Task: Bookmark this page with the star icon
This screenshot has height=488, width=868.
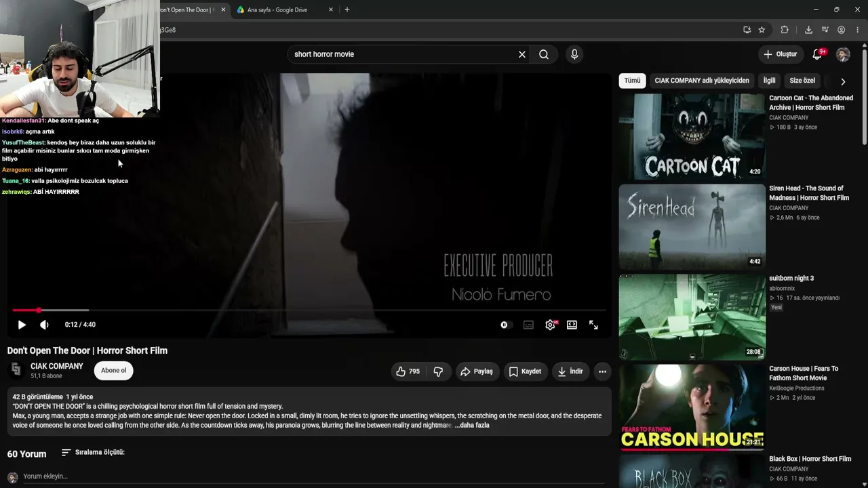Action: 762,30
